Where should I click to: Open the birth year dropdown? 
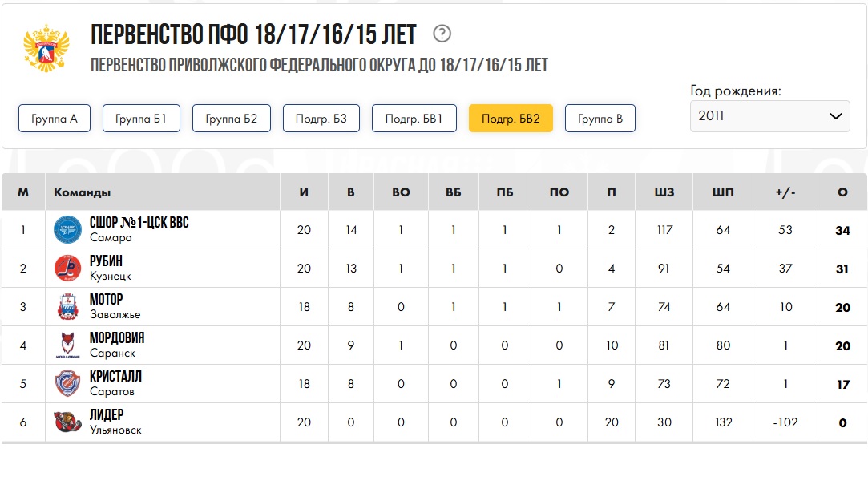click(769, 116)
